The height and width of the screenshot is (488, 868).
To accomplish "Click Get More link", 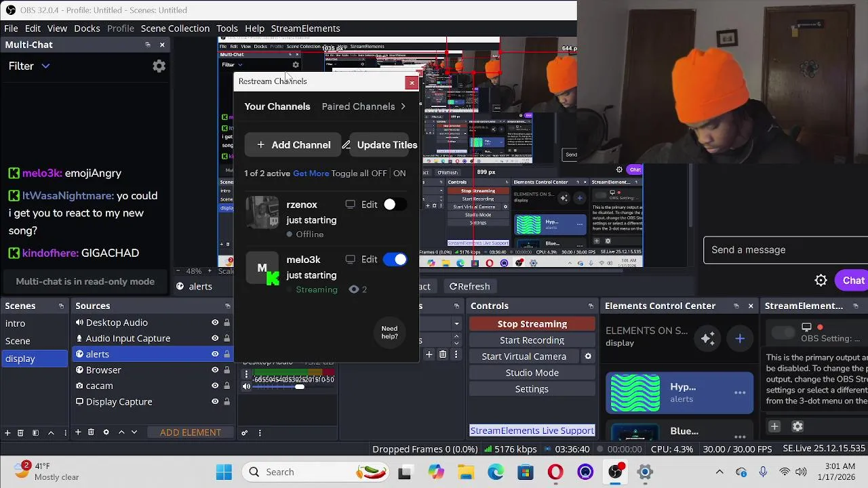I will click(311, 174).
